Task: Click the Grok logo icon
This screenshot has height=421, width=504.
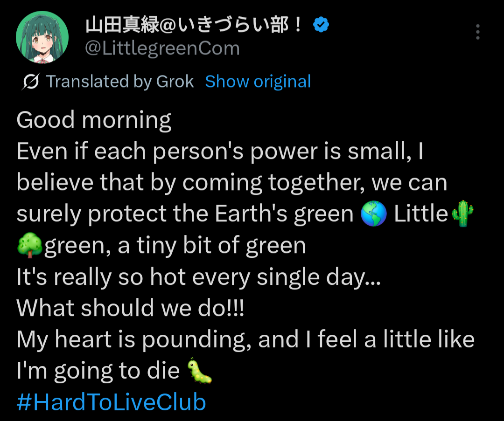Action: coord(30,82)
